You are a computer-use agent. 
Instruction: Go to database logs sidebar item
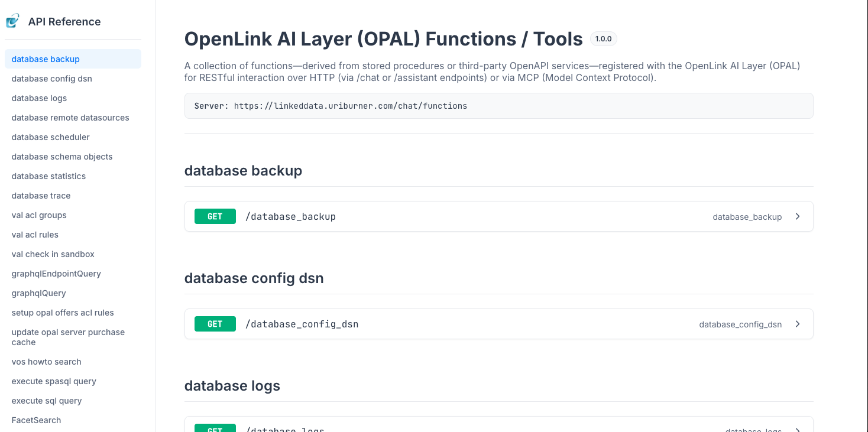click(x=73, y=98)
